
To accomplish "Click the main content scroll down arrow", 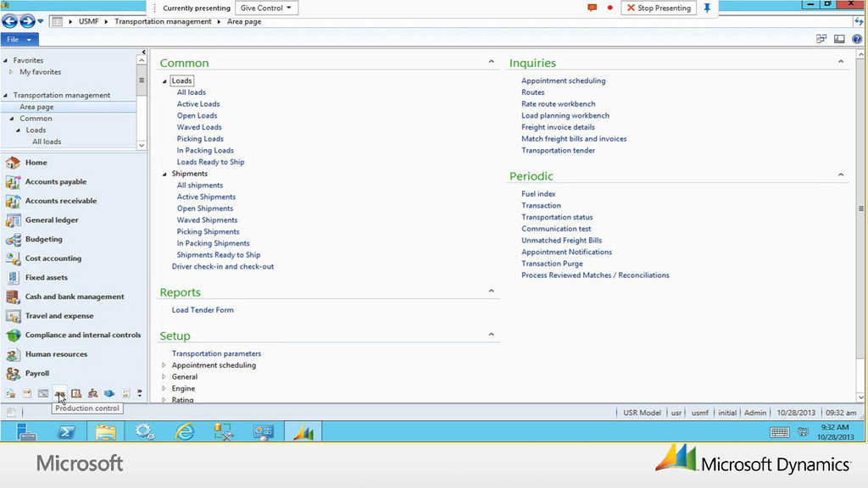I will pyautogui.click(x=861, y=397).
